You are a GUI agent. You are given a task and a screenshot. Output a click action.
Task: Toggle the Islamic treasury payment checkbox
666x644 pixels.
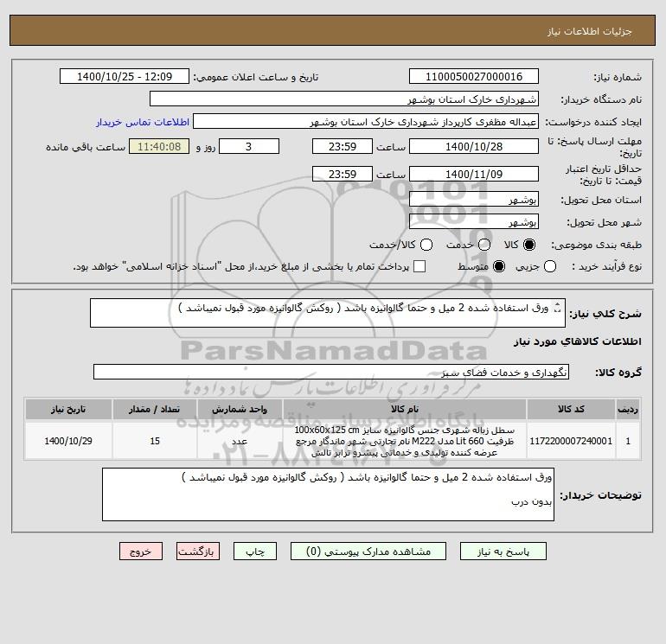tap(419, 266)
